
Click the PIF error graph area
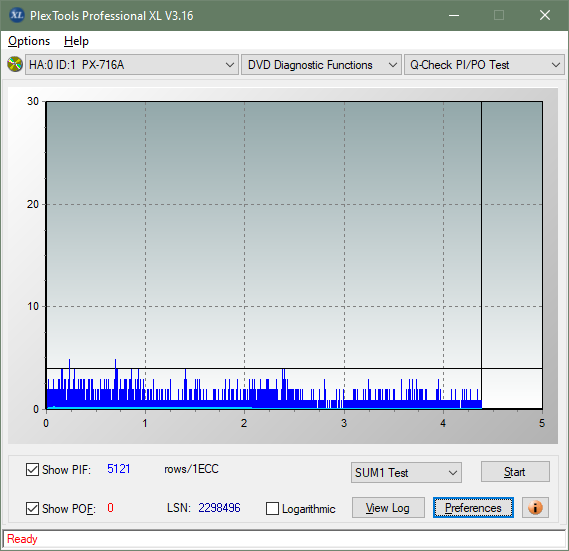[x=294, y=255]
